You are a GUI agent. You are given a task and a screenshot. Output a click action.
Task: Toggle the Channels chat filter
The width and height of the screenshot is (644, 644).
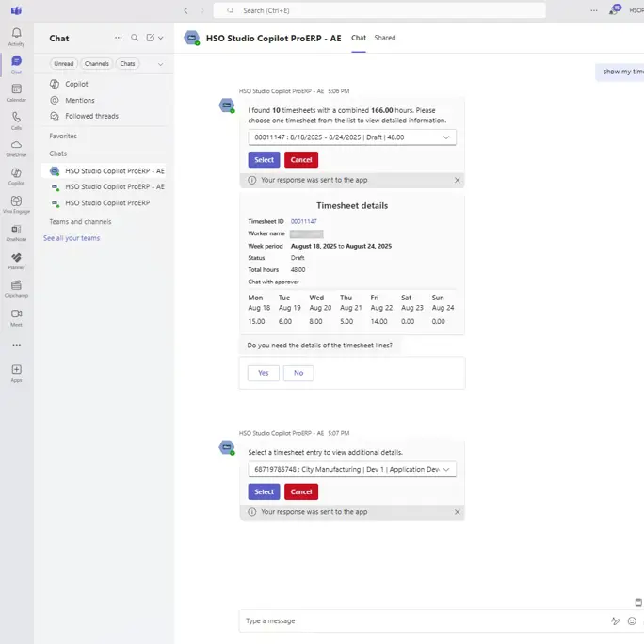(96, 64)
